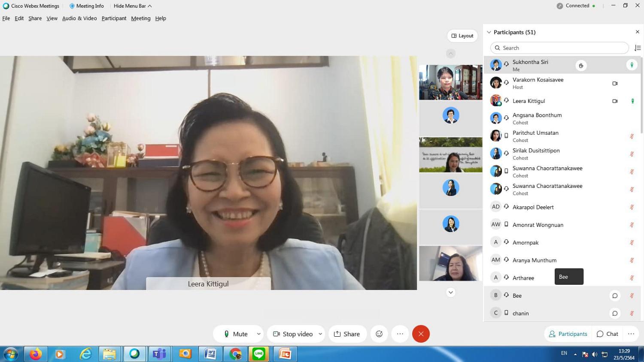Click Varakorn Kosaisavee's video camera icon

pyautogui.click(x=615, y=83)
